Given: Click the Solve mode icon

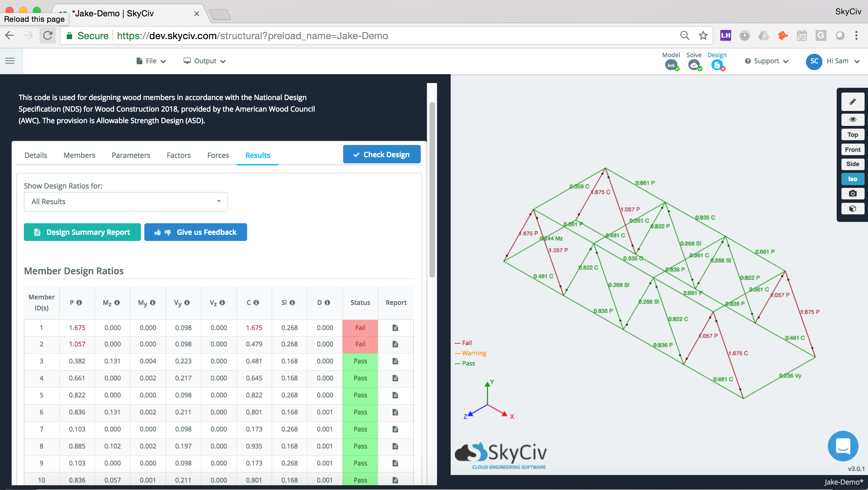Looking at the screenshot, I should (694, 64).
